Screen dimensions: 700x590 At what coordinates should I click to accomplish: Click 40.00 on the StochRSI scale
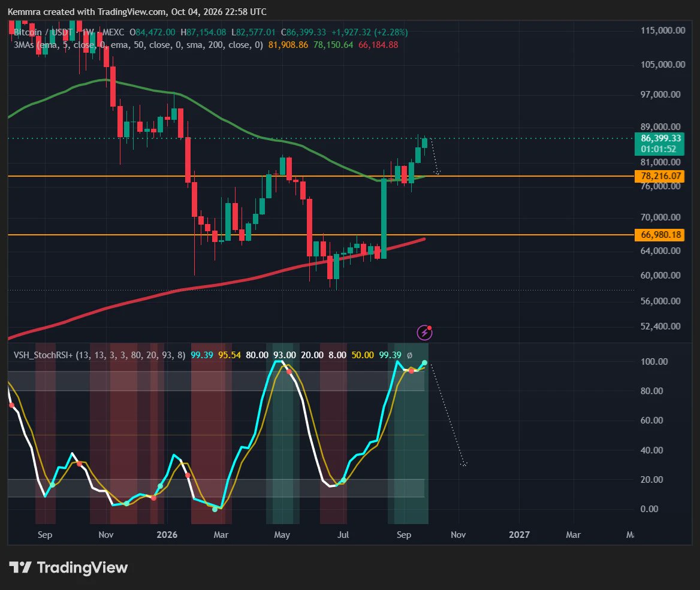point(652,450)
